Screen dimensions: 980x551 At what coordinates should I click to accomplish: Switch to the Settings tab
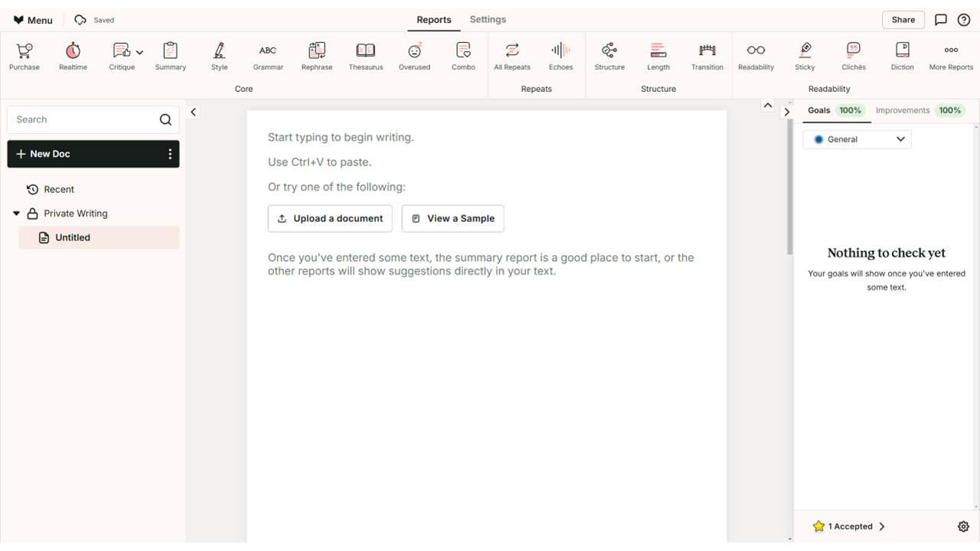coord(488,20)
